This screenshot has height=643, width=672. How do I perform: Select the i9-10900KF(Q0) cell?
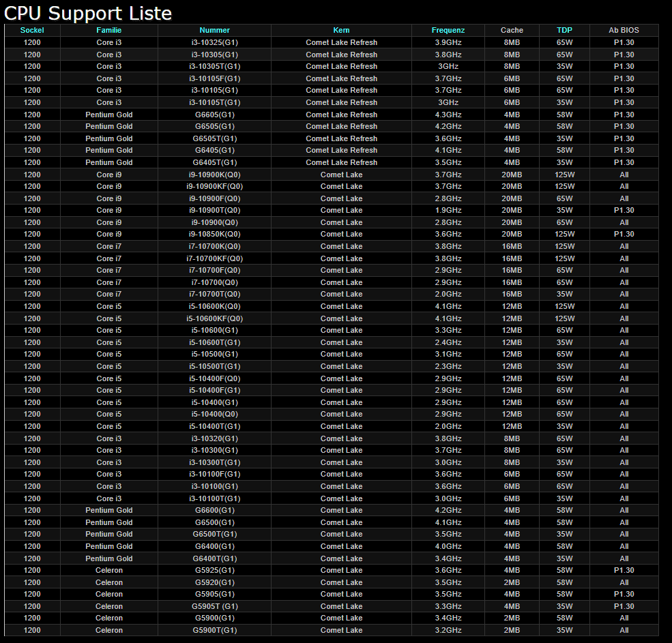point(214,186)
